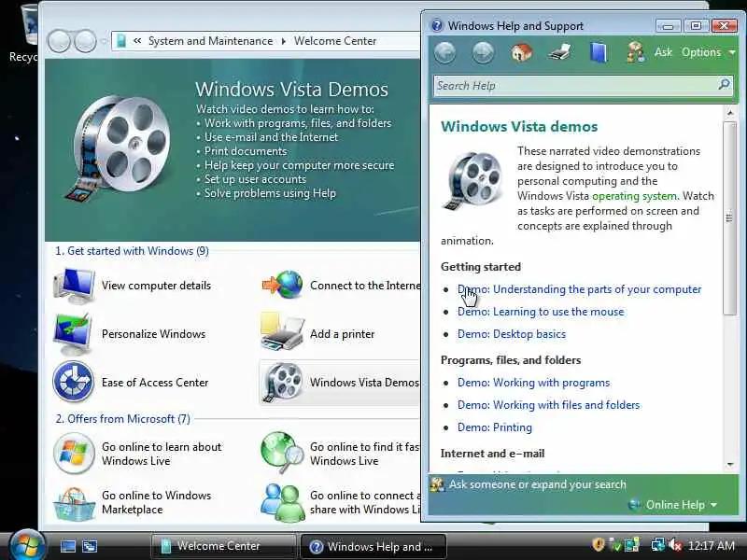This screenshot has width=747, height=560.
Task: Click the Back arrow in Help window
Action: click(445, 52)
